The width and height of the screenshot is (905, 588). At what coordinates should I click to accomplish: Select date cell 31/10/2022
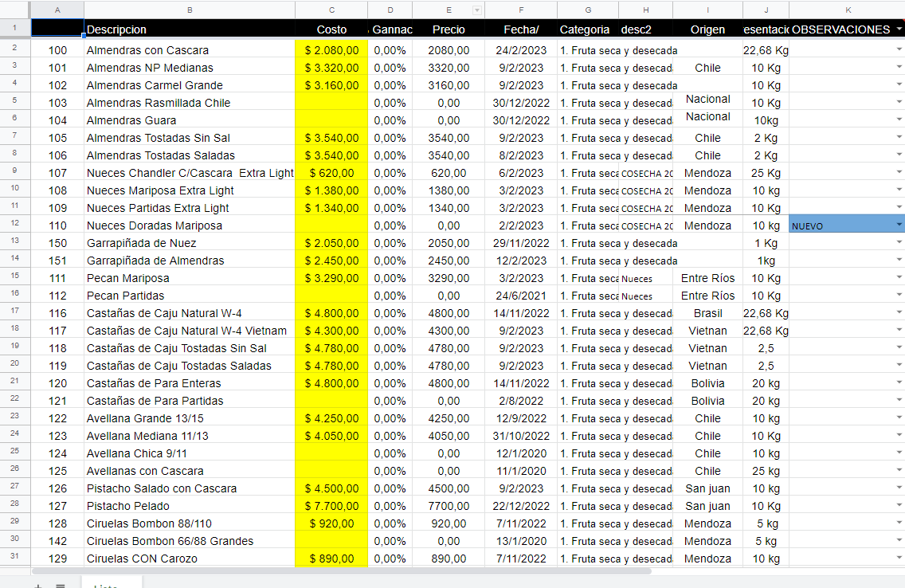coord(521,436)
